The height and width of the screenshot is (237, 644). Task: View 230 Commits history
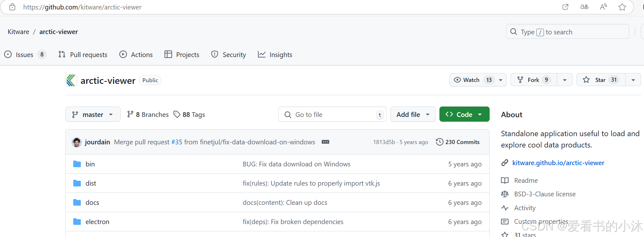[458, 142]
